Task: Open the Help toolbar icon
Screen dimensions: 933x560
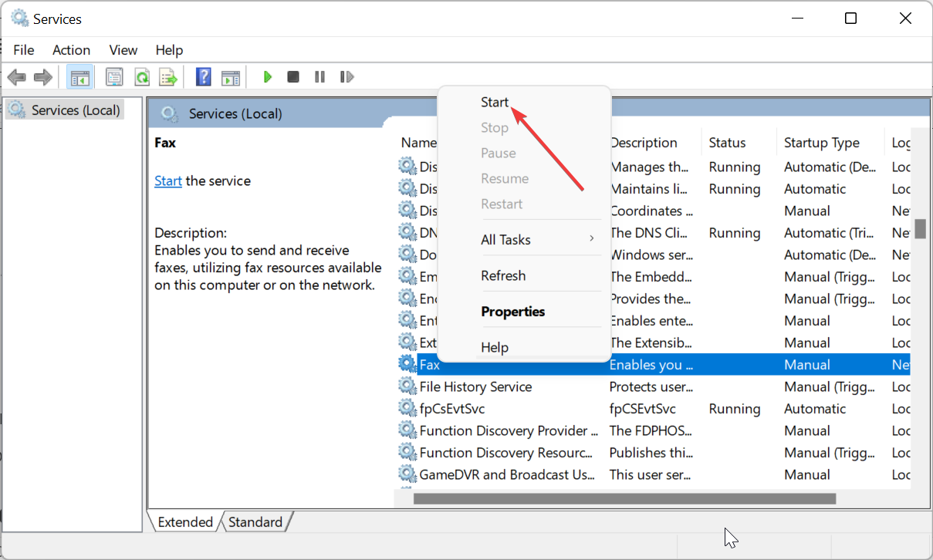Action: tap(204, 77)
